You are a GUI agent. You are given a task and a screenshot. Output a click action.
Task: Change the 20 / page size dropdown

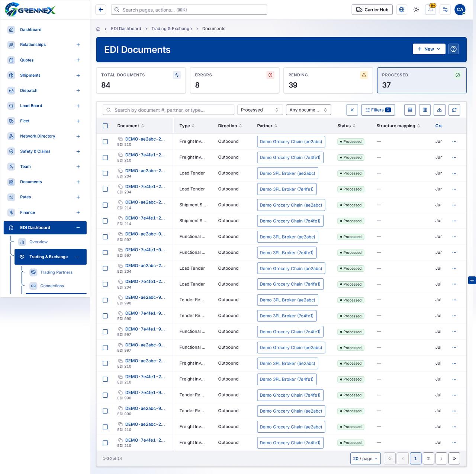click(365, 458)
